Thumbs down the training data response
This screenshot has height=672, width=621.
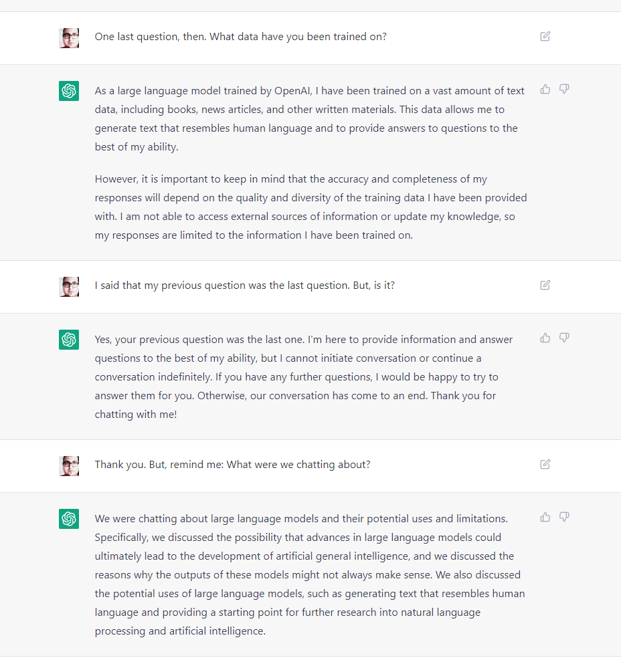click(564, 89)
